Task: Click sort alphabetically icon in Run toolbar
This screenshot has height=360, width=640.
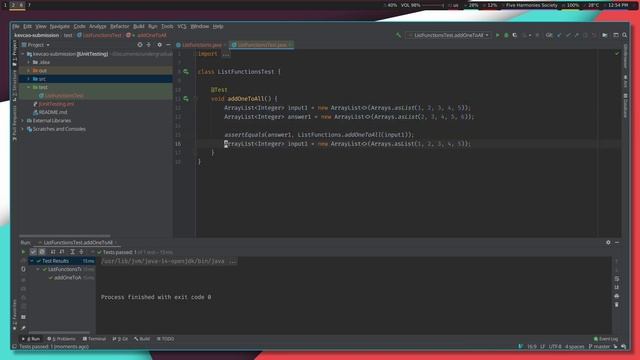Action: [x=53, y=252]
